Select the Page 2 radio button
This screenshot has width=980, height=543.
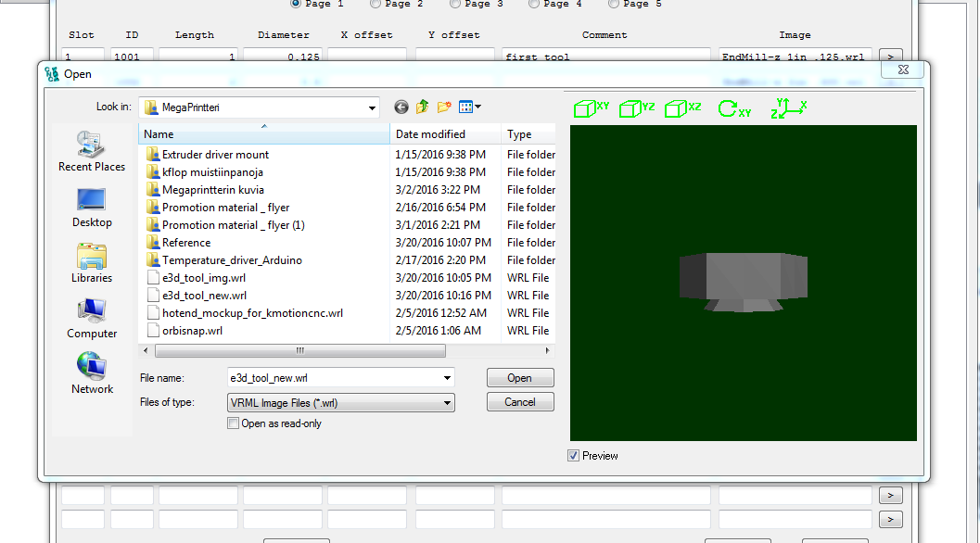coord(375,4)
